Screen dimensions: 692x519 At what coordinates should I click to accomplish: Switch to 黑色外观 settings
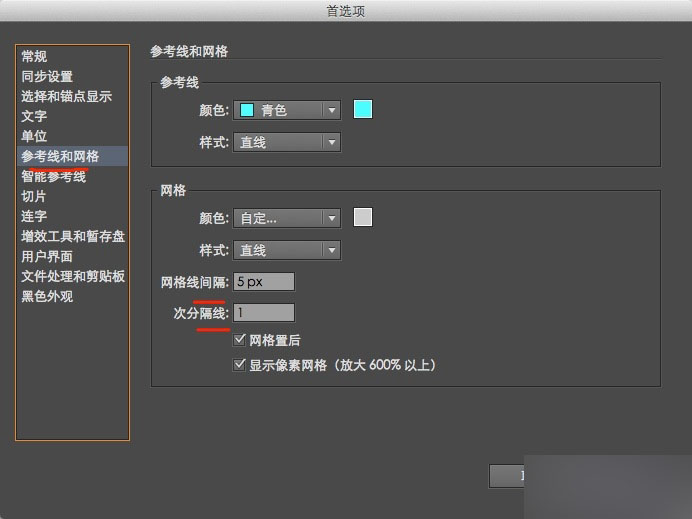click(x=47, y=297)
